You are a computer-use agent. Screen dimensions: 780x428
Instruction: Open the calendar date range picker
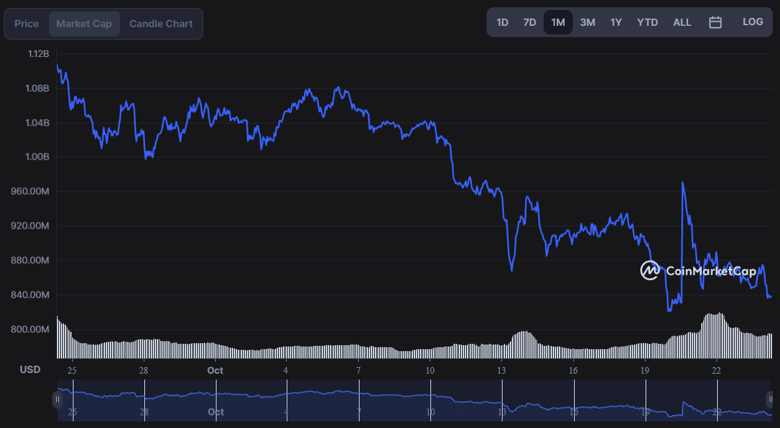click(715, 22)
